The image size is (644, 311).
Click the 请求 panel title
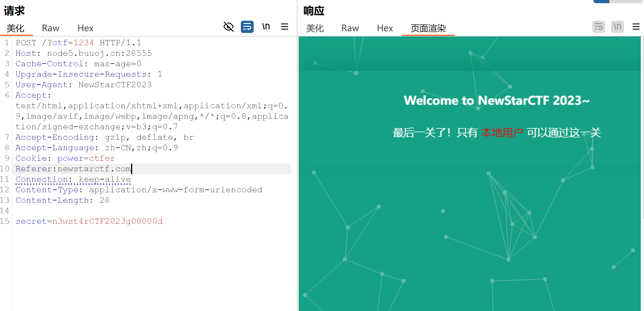pyautogui.click(x=14, y=11)
